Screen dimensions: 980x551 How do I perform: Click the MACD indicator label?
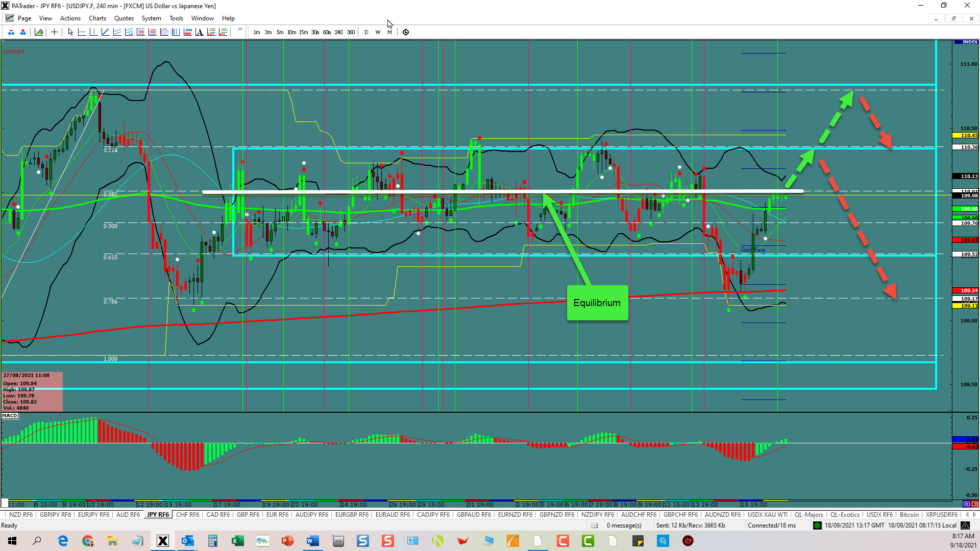[10, 416]
